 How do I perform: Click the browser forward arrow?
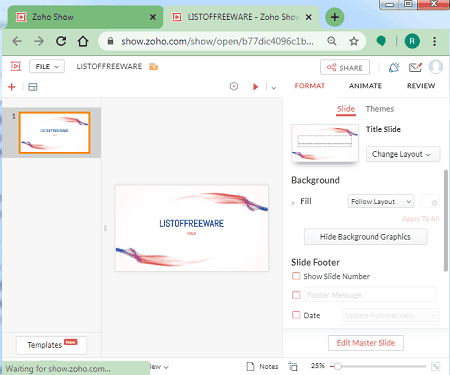coord(39,41)
